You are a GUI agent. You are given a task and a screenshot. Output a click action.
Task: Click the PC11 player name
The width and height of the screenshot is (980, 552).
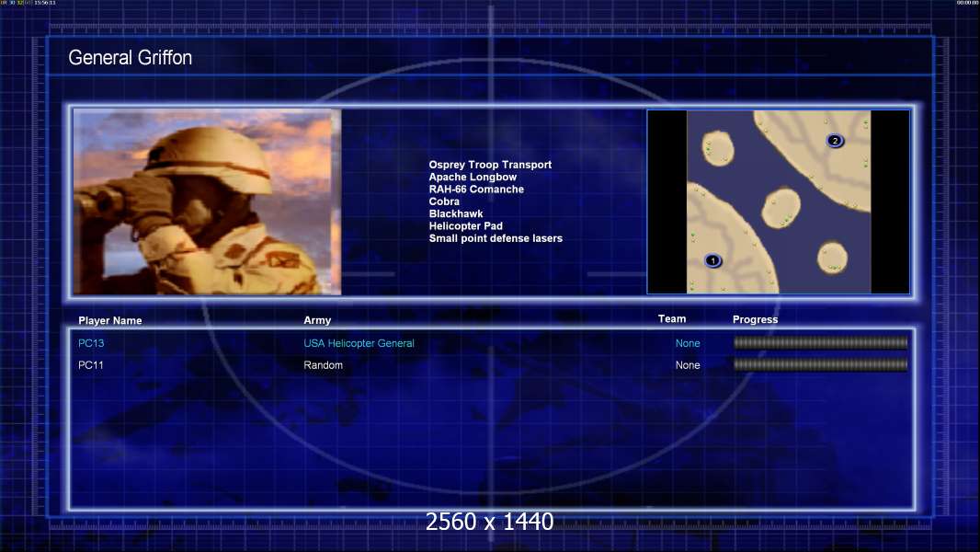(x=91, y=365)
